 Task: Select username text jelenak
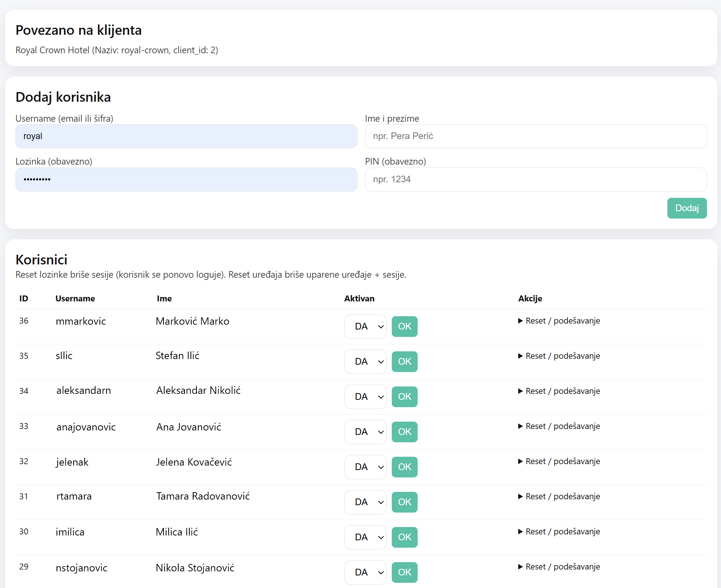pyautogui.click(x=72, y=462)
